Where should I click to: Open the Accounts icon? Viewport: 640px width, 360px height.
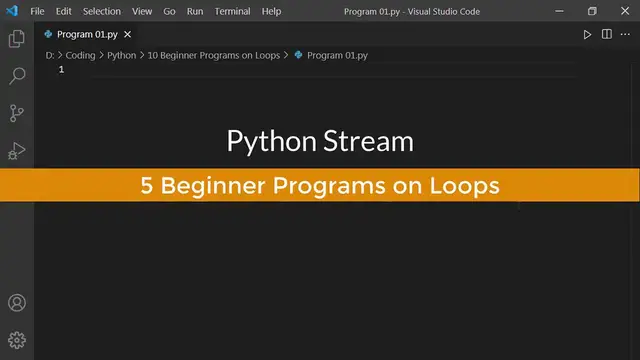[x=17, y=303]
